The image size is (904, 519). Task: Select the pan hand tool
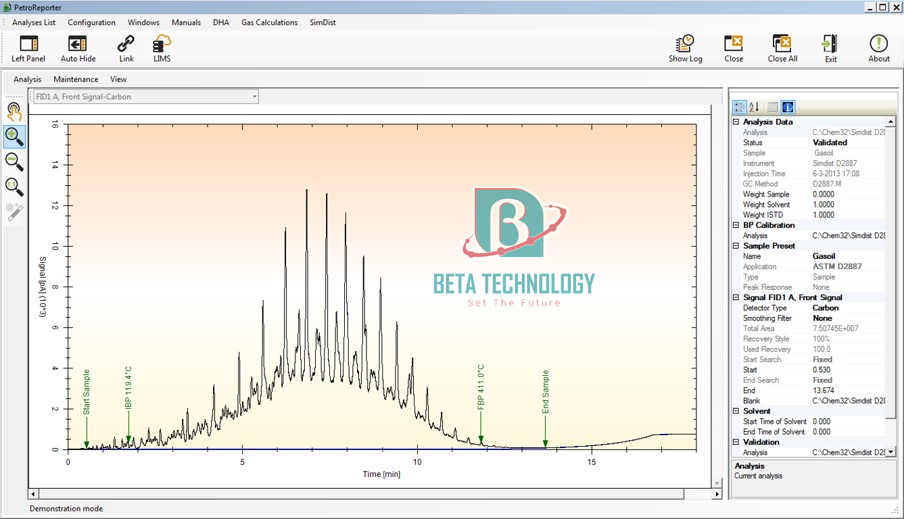coord(14,111)
